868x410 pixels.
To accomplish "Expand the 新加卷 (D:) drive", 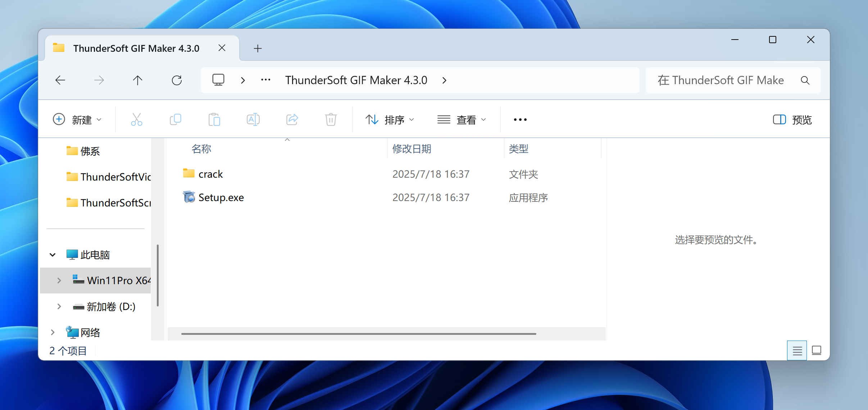I will [x=59, y=306].
